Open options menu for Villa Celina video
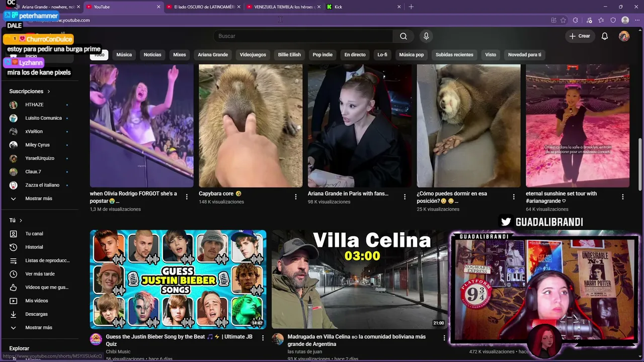Screen dimensions: 644x362 pos(444,338)
